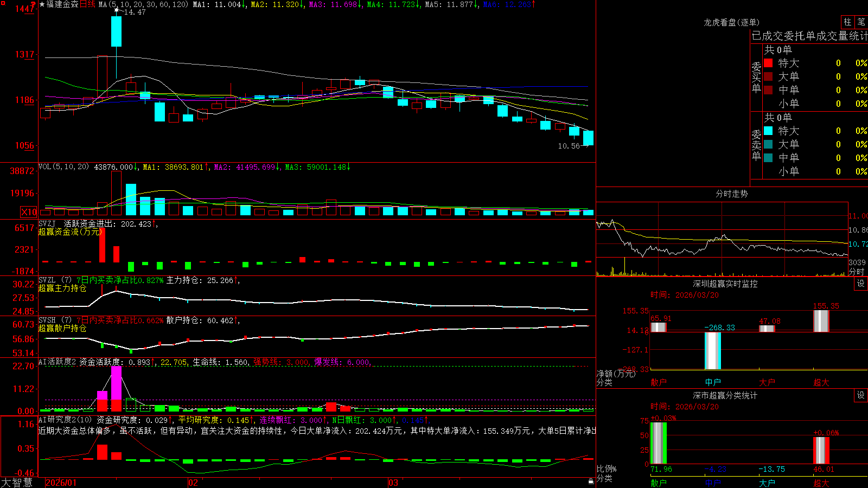868x488 pixels.
Task: Click 超大 label in the 净额 monitor chart
Action: coord(821,382)
